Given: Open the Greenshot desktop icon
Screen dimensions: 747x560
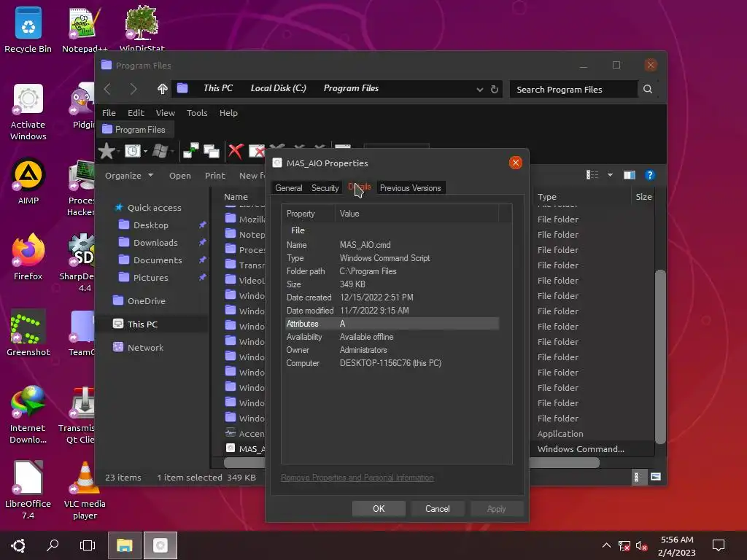Looking at the screenshot, I should (x=28, y=332).
